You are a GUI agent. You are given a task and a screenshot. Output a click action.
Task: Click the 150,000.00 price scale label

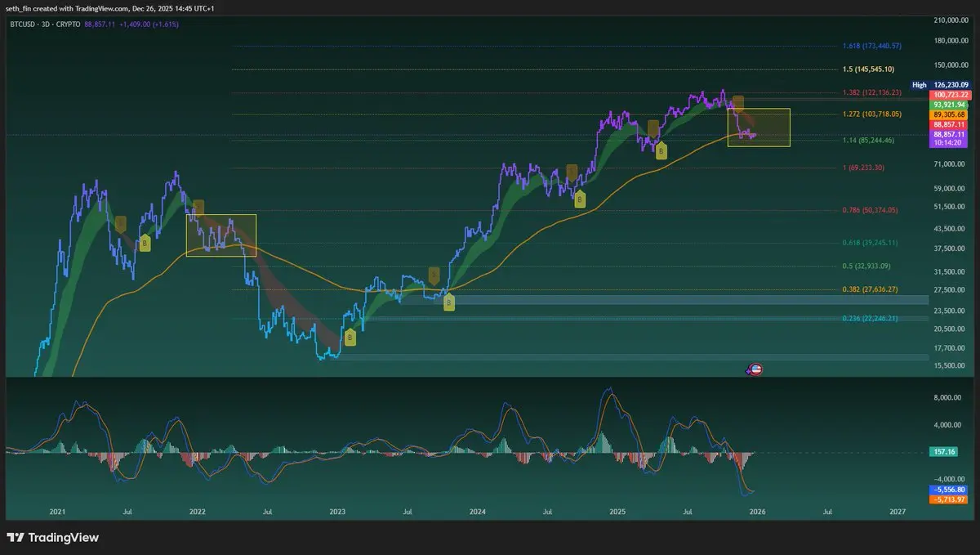[951, 65]
